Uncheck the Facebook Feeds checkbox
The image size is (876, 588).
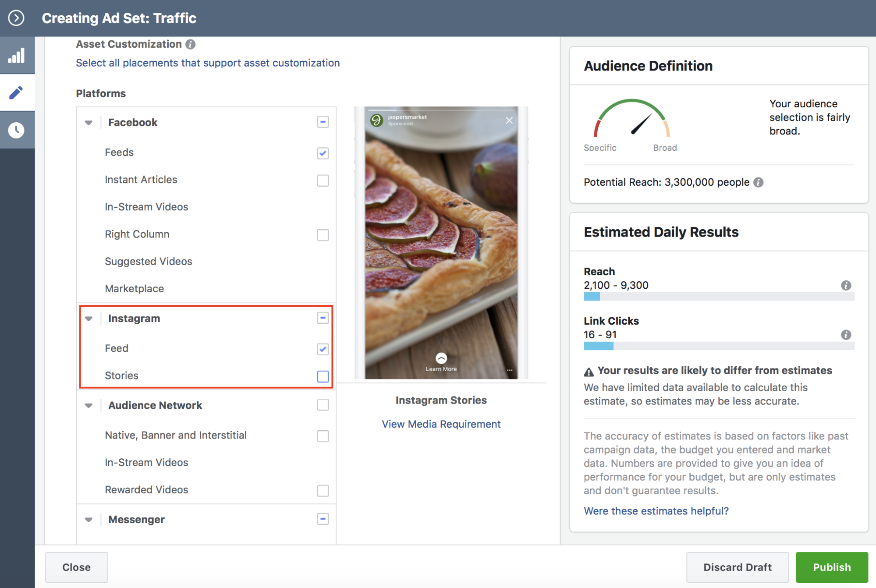pos(323,153)
